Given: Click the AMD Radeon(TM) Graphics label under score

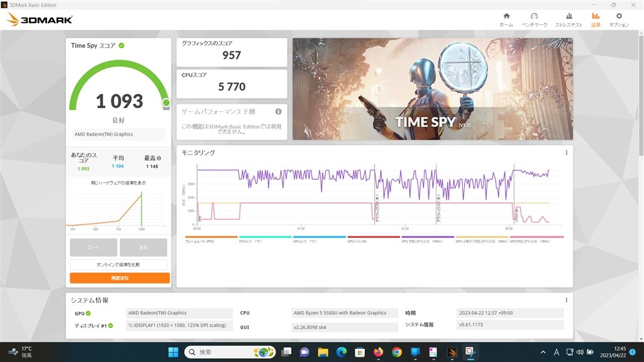Looking at the screenshot, I should (118, 134).
